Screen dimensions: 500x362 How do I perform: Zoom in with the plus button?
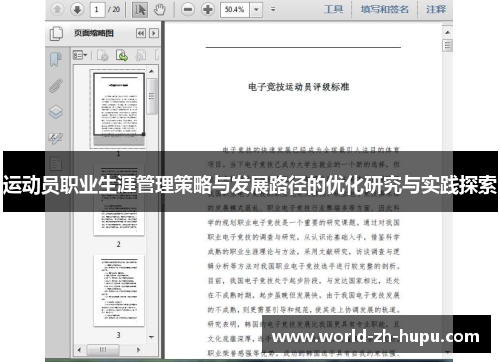pyautogui.click(x=208, y=9)
